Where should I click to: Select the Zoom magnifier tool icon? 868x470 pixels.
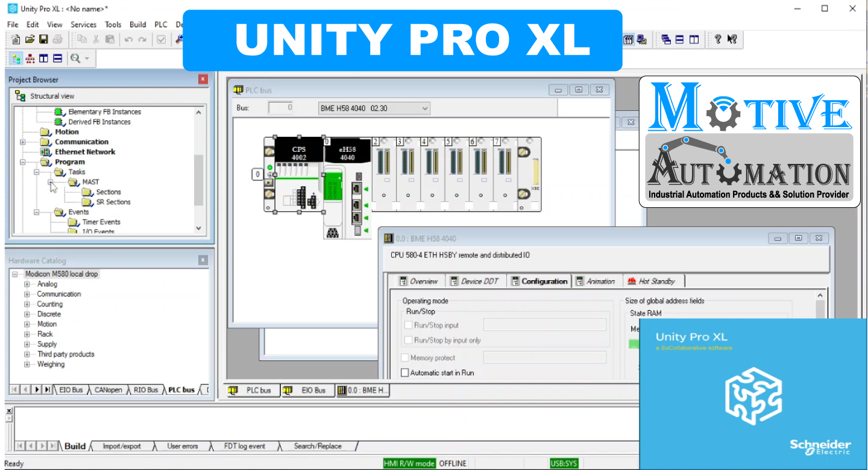pos(74,58)
